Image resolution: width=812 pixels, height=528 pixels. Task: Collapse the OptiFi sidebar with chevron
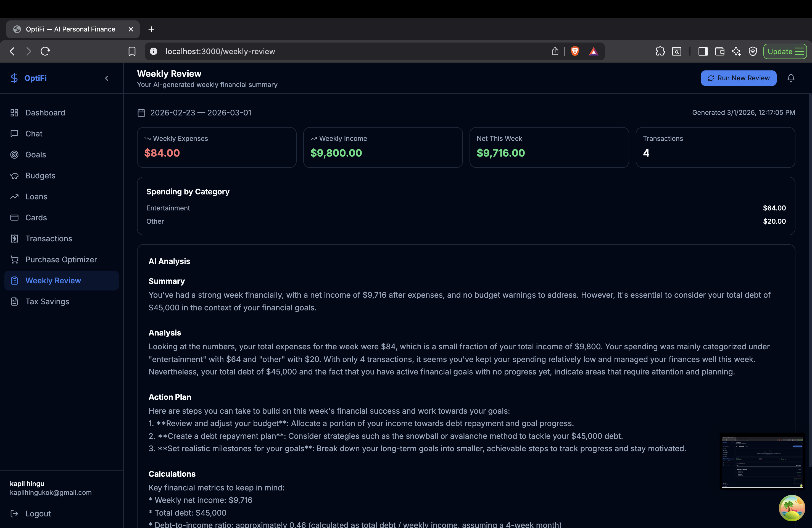coord(107,78)
